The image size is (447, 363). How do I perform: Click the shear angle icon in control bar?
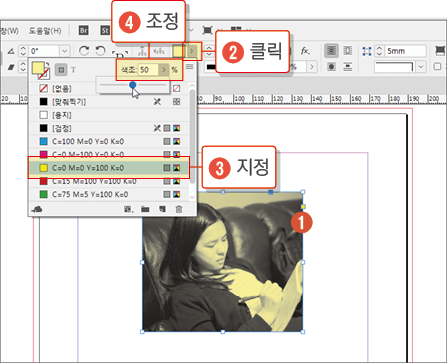11,67
